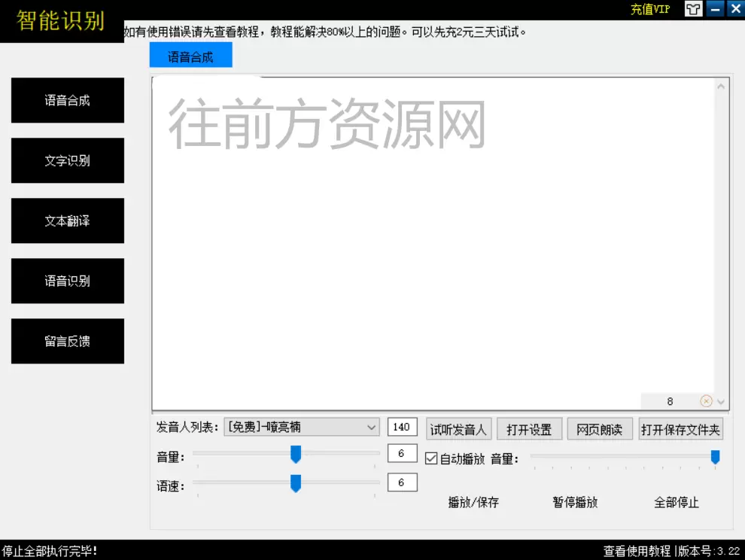Click 播放/保存 to play or save

point(473,503)
